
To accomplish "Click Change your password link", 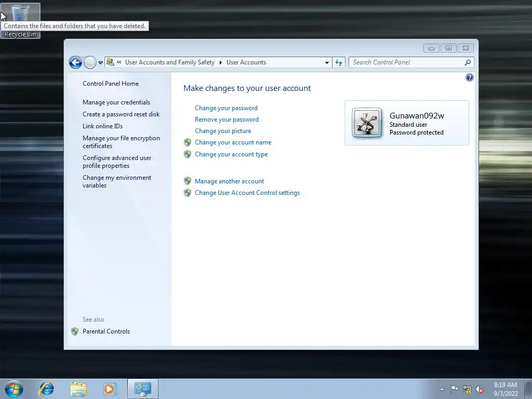I will (227, 108).
